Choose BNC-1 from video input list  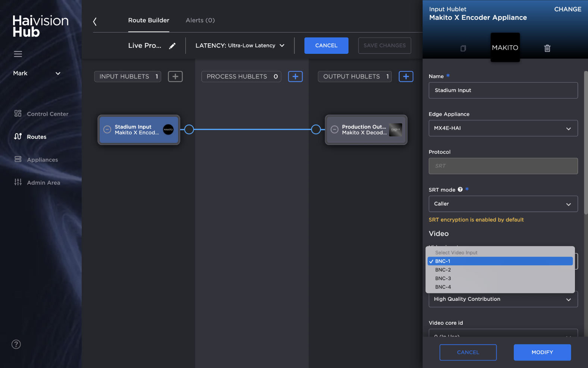500,261
